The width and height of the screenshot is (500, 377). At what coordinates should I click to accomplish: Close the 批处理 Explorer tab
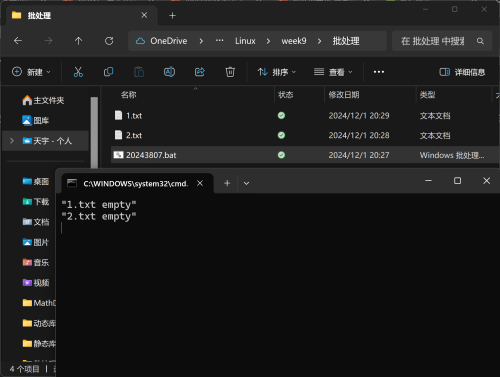coord(144,15)
